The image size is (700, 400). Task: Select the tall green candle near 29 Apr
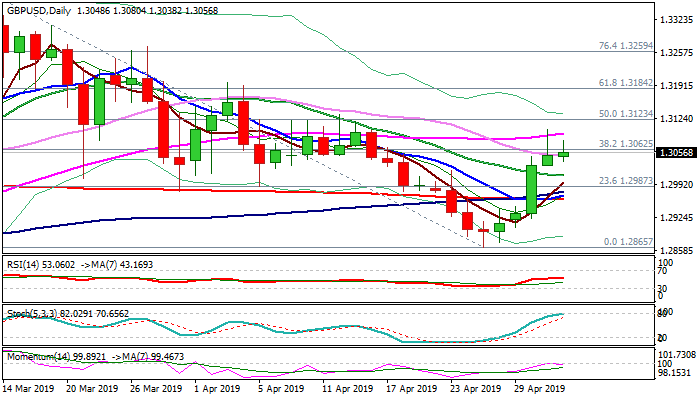531,189
